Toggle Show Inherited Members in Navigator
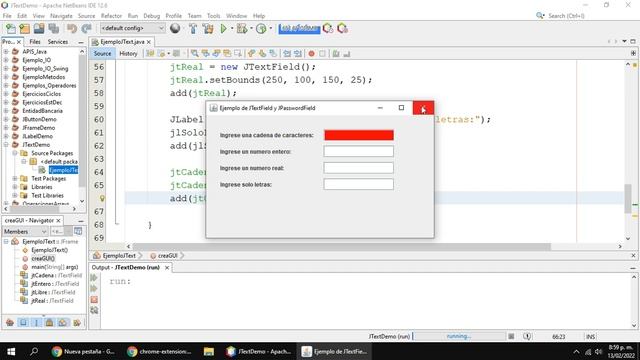 [10, 323]
